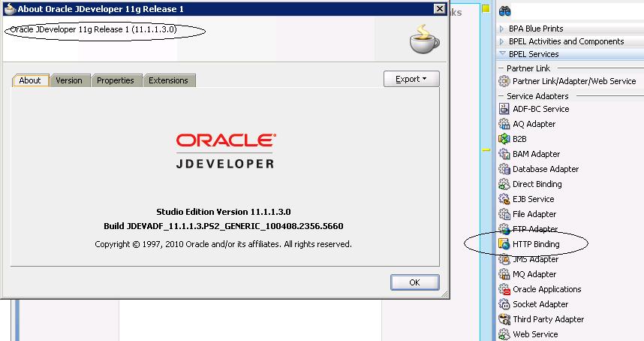Expand BPEL Activities and Components section

[x=501, y=41]
